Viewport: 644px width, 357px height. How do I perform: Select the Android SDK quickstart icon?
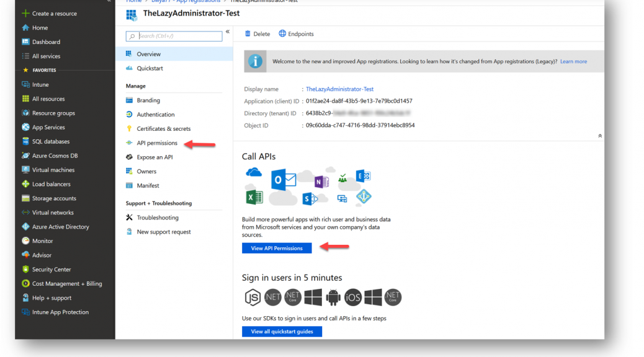click(333, 297)
